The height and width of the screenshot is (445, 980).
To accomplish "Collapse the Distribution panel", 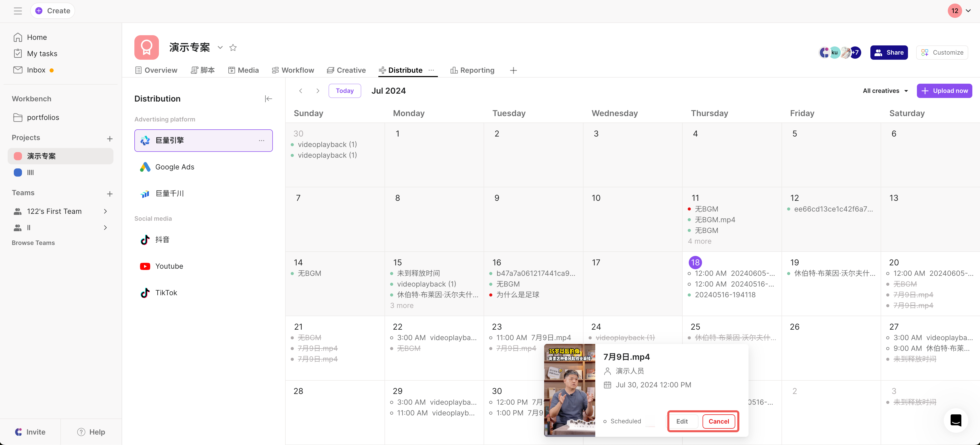I will point(268,99).
